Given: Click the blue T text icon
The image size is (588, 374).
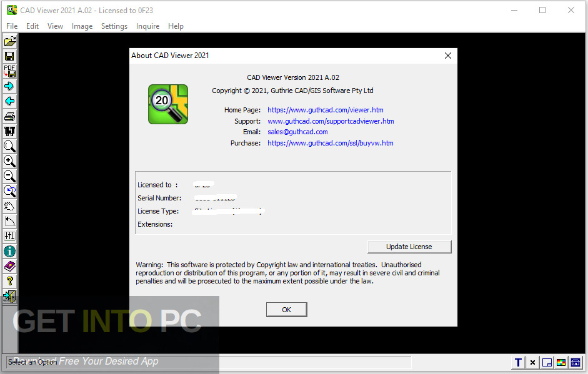Looking at the screenshot, I should point(518,362).
